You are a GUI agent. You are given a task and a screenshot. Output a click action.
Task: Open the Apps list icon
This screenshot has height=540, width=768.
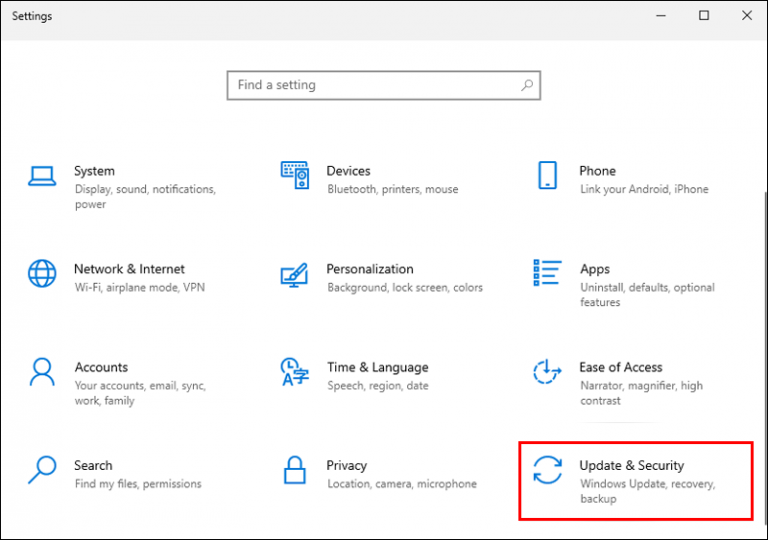(x=547, y=273)
